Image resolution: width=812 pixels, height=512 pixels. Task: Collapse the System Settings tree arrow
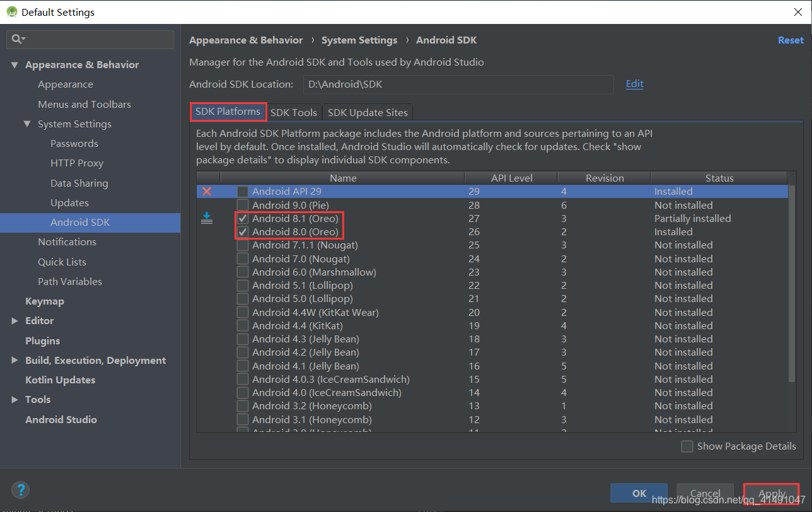[x=27, y=124]
